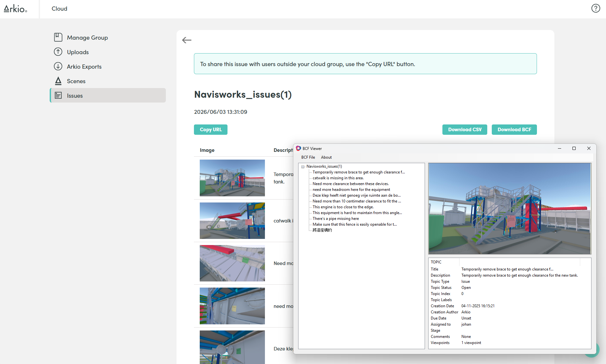Click the TOPIC header in details panel
The height and width of the screenshot is (364, 606).
pyautogui.click(x=436, y=262)
